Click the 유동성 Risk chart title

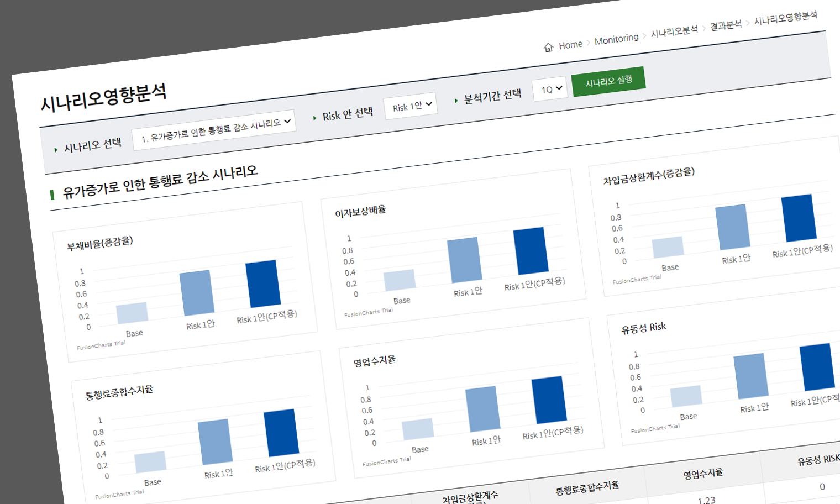point(644,328)
